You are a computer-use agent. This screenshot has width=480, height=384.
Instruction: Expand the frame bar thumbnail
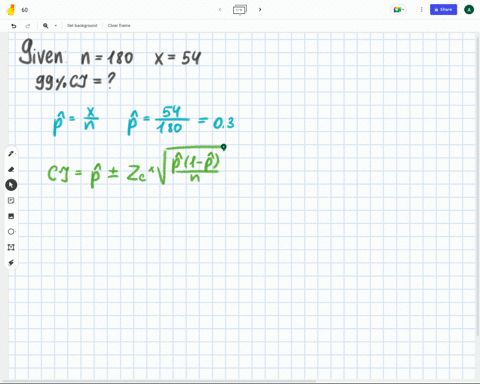tap(240, 10)
